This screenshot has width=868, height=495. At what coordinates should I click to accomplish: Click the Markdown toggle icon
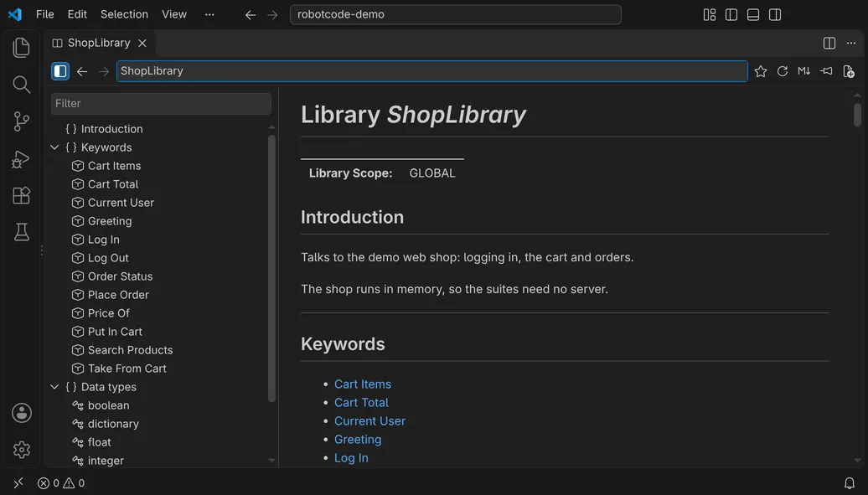tap(803, 71)
